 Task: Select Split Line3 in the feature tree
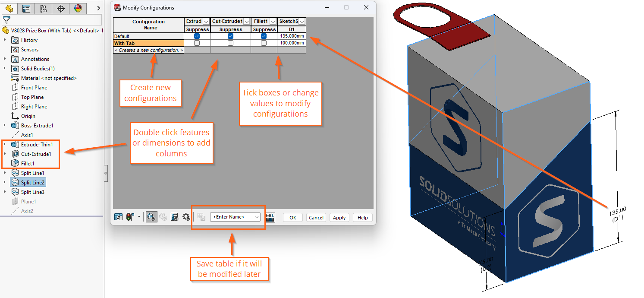coord(34,192)
